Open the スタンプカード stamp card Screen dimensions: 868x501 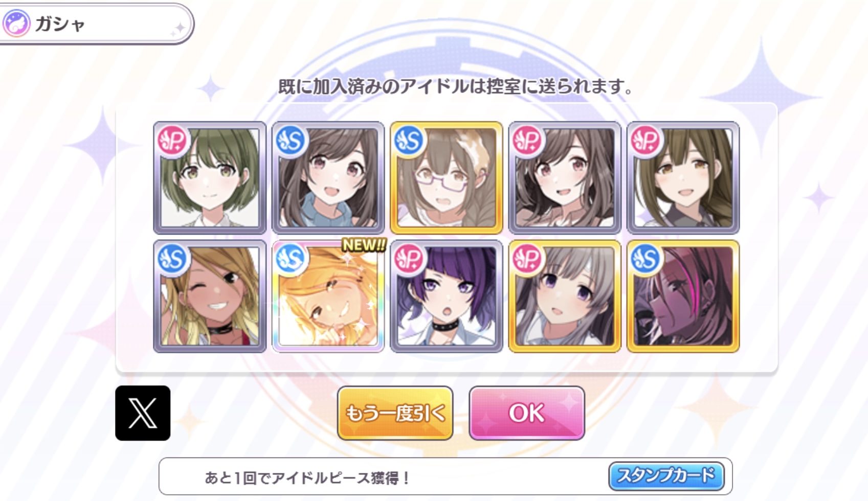pos(666,476)
